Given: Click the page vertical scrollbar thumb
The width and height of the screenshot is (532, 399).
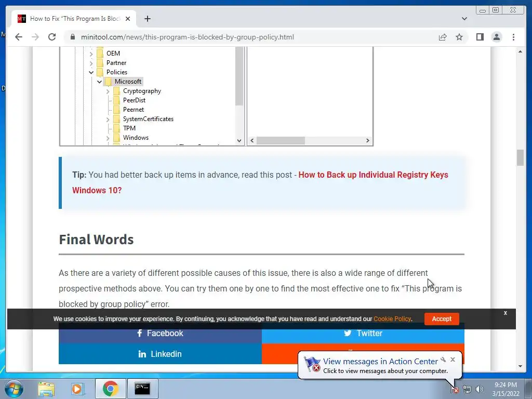Looking at the screenshot, I should coord(520,158).
